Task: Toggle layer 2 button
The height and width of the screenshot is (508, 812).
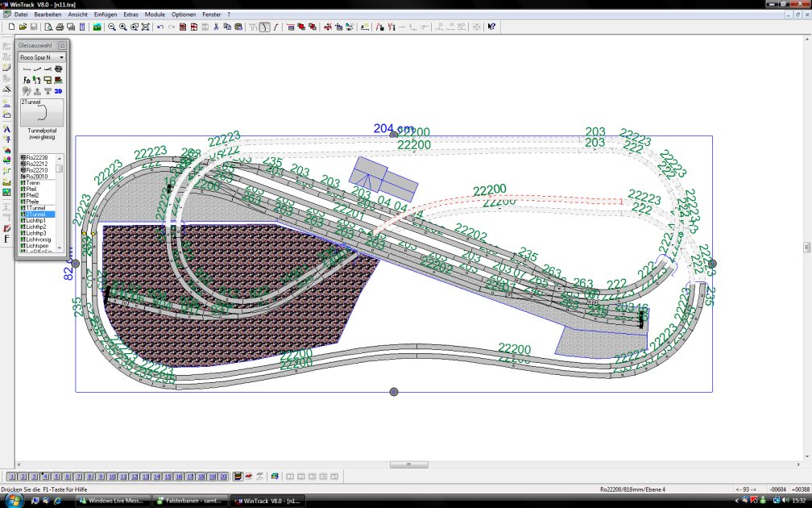Action: click(x=23, y=477)
